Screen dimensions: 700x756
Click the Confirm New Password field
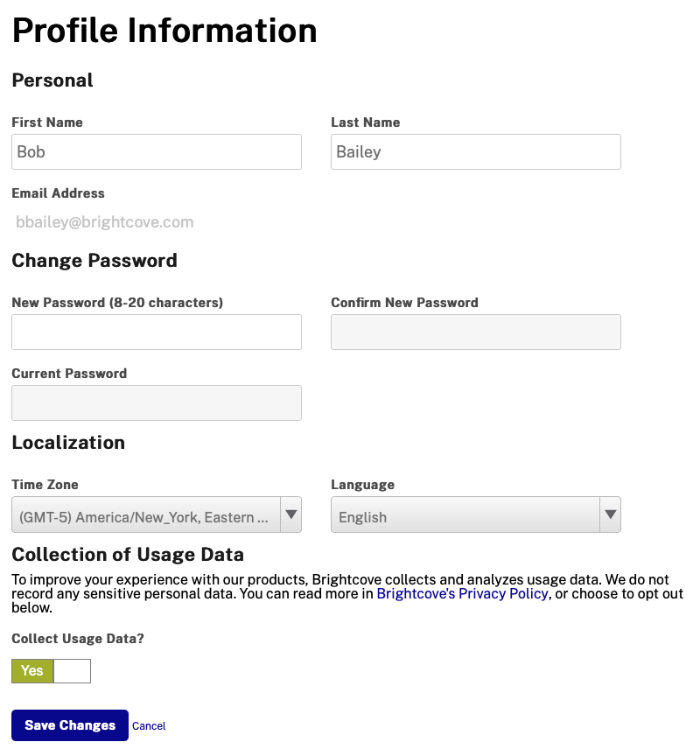coord(476,332)
